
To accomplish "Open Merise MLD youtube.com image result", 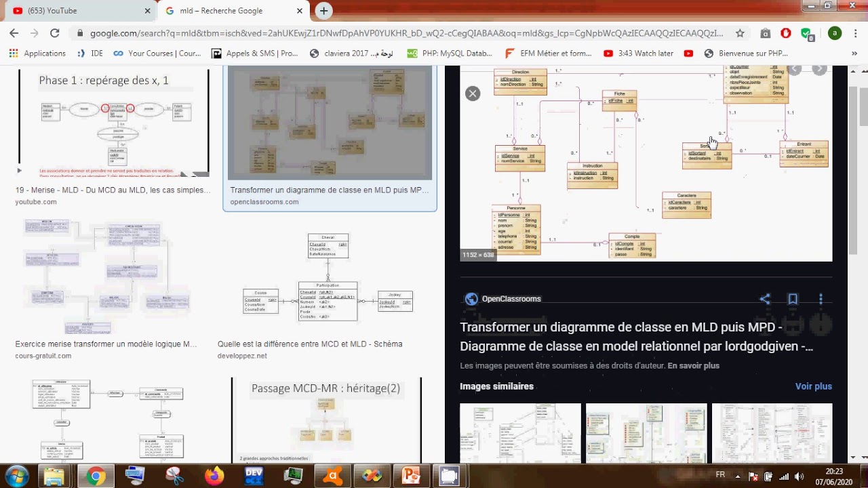I will pyautogui.click(x=113, y=123).
